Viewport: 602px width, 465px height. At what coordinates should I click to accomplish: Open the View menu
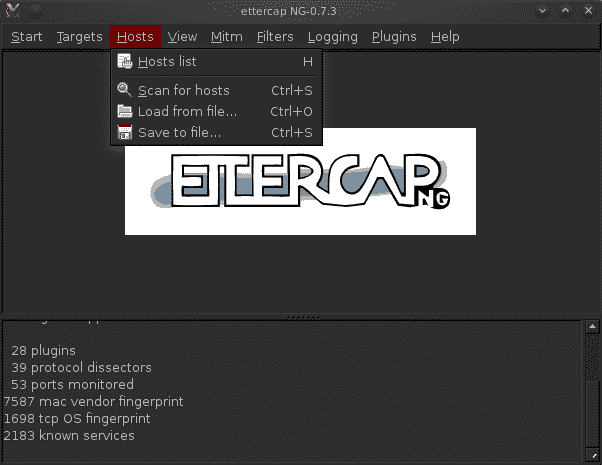click(x=182, y=37)
